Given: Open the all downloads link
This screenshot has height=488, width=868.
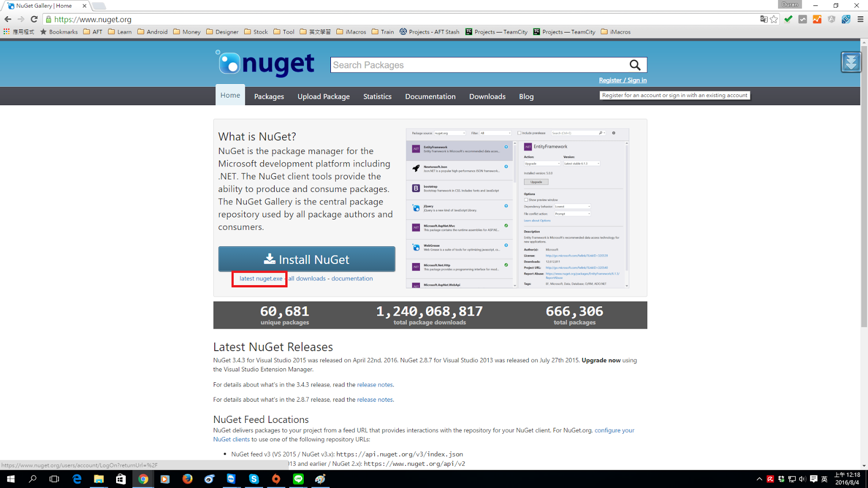Looking at the screenshot, I should click(x=307, y=279).
